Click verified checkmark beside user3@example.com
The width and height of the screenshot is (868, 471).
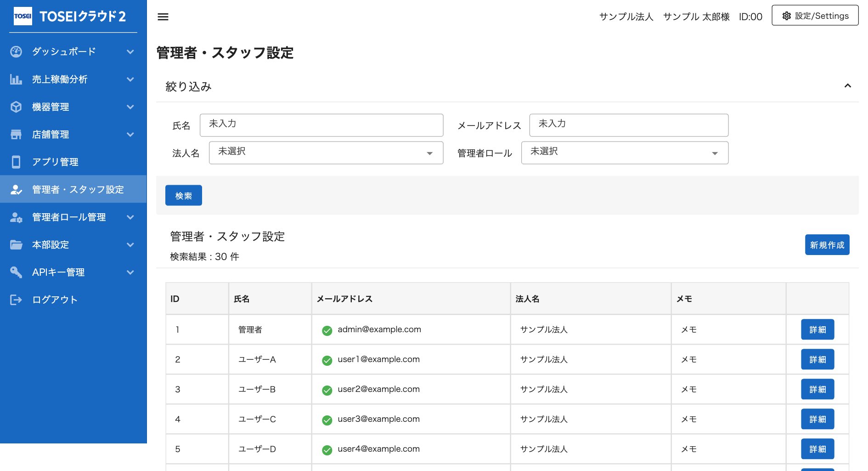pyautogui.click(x=327, y=420)
